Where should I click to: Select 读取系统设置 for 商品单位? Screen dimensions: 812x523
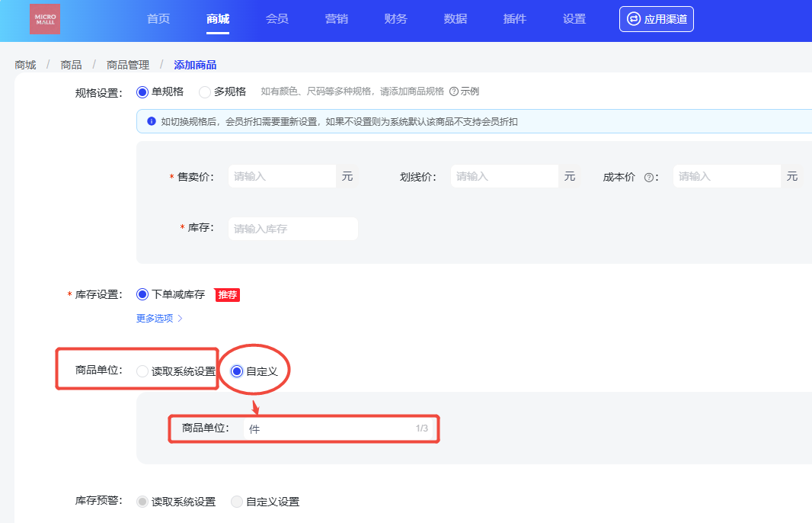pyautogui.click(x=142, y=371)
